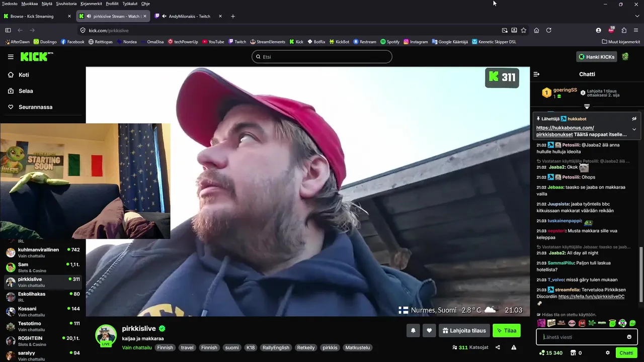Open ROSHTEIN channel in sidebar
Viewport: 644px width, 362px height.
pos(42,341)
